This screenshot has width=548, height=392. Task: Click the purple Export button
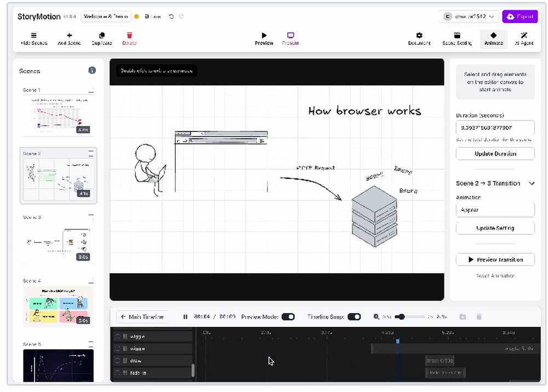pos(520,16)
